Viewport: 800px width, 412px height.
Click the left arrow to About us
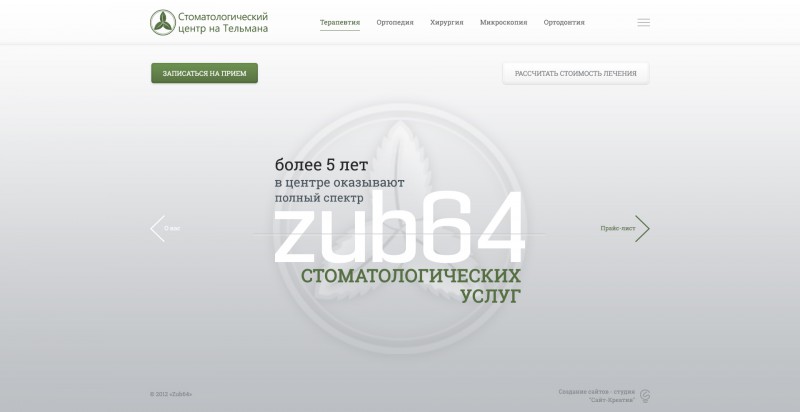(x=158, y=228)
